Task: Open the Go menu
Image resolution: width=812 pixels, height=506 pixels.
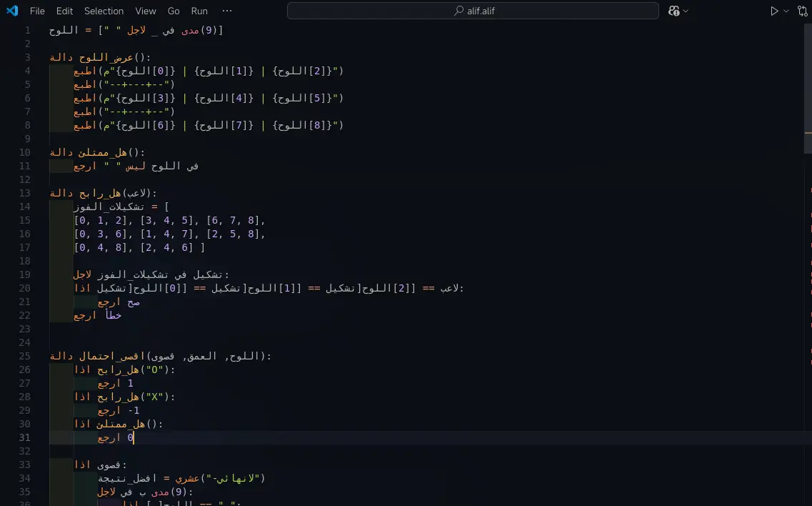Action: [x=174, y=11]
